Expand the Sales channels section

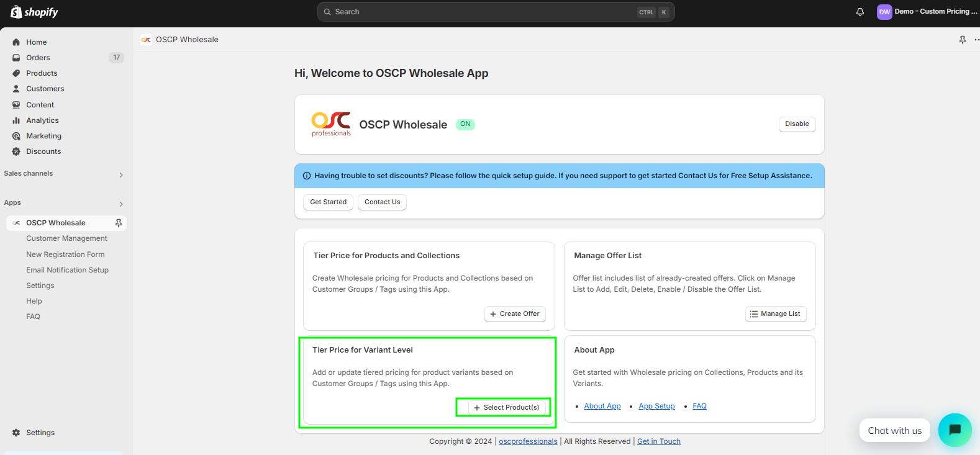click(x=120, y=174)
